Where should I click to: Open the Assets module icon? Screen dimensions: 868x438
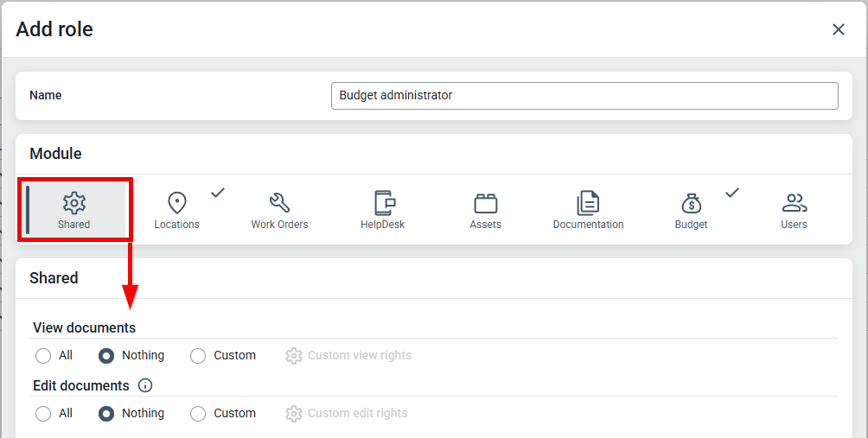coord(486,204)
